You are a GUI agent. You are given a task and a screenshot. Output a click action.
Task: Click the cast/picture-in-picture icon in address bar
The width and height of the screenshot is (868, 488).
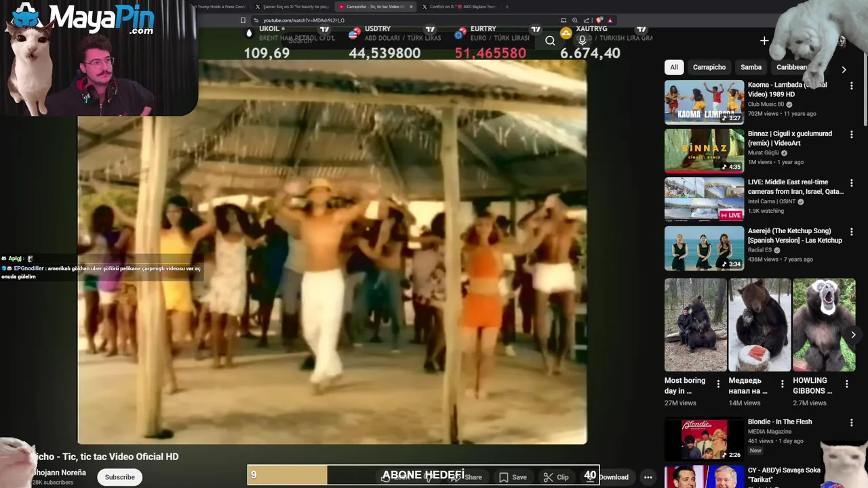(x=564, y=20)
